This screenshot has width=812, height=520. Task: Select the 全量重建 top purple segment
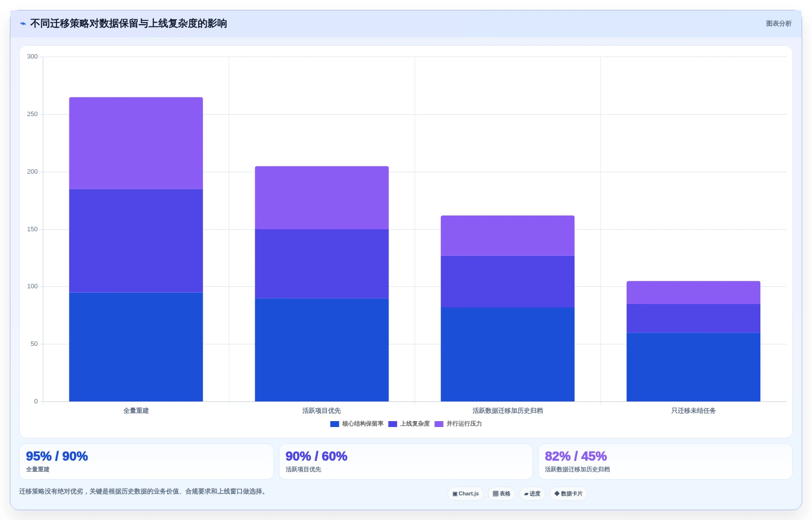click(x=136, y=143)
